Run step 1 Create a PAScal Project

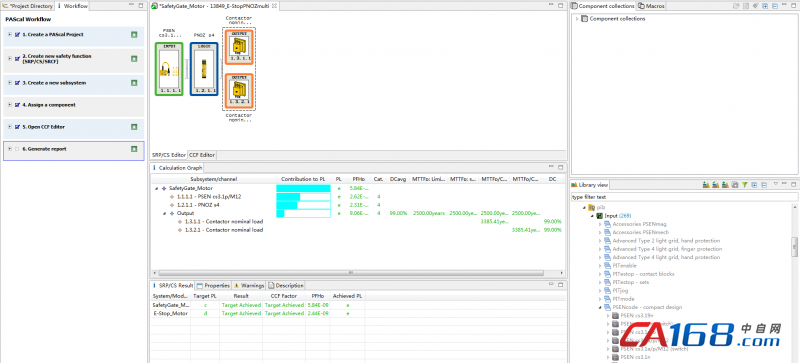click(134, 35)
